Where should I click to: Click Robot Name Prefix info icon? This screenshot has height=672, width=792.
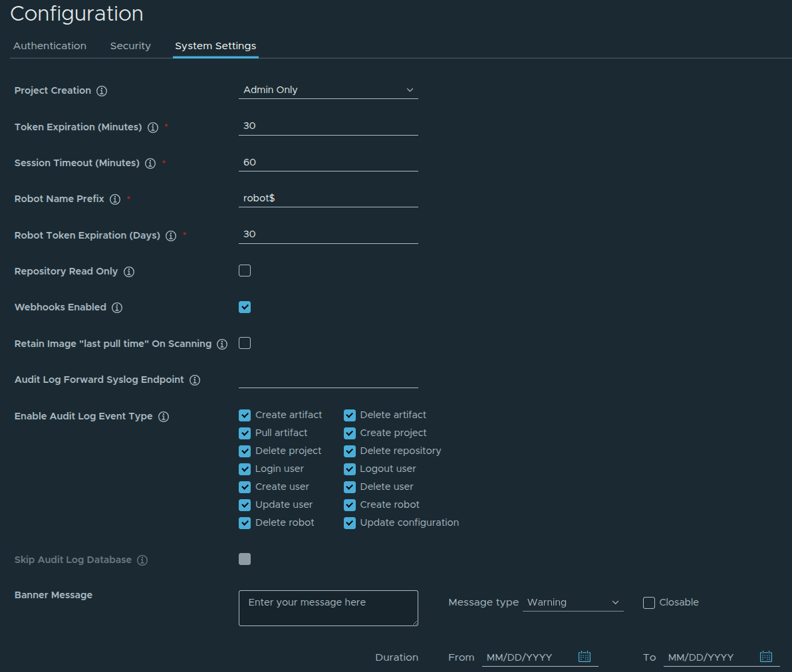tap(115, 199)
